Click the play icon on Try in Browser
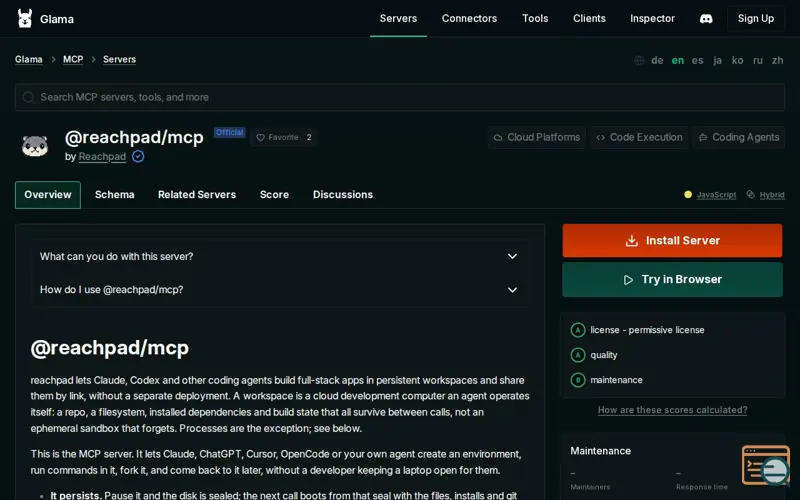 coord(628,280)
